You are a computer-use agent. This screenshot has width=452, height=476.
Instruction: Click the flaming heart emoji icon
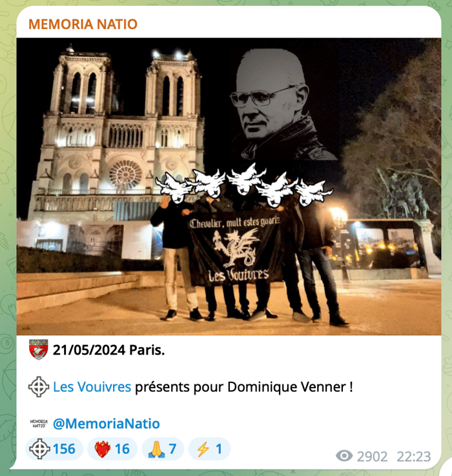pos(102,449)
